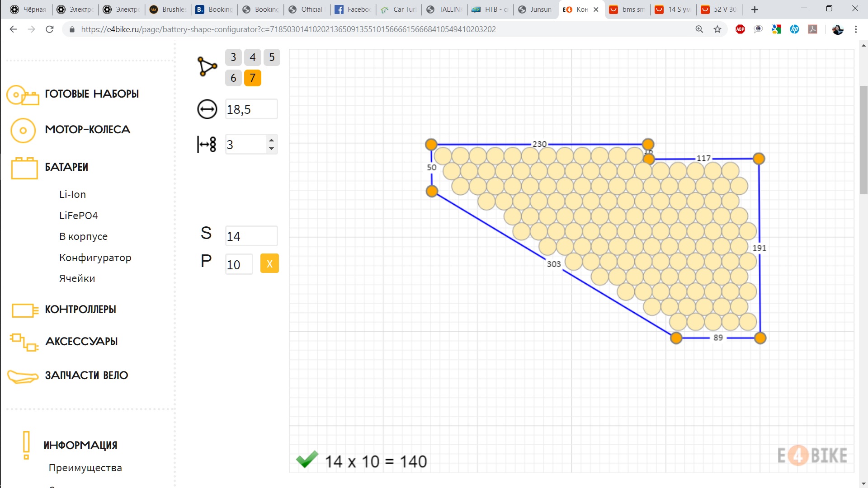Click the orange X button near P
This screenshot has height=488, width=868.
coord(269,264)
